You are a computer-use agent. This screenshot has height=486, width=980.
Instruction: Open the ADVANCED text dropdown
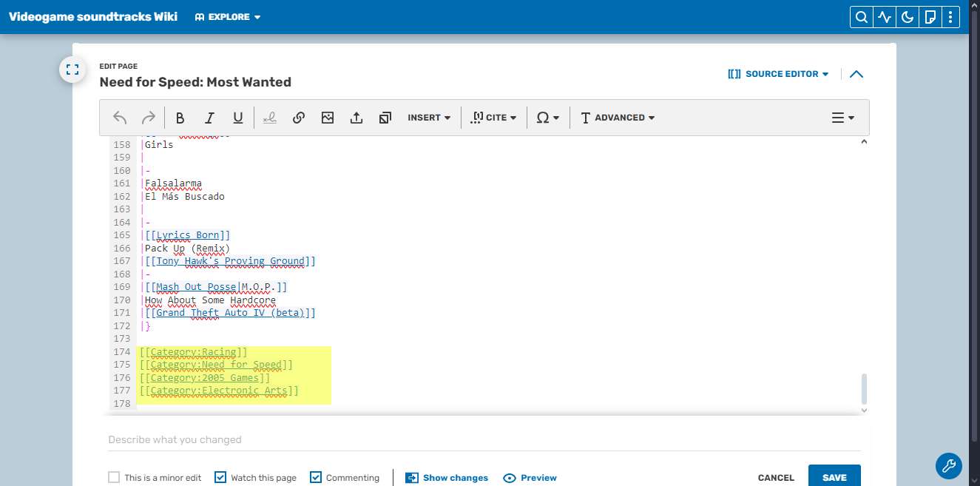(x=618, y=118)
